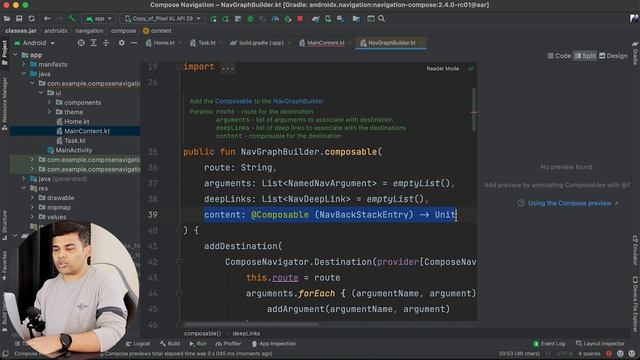Select MainContent.kt in the project tree
640x360 pixels.
tap(87, 131)
